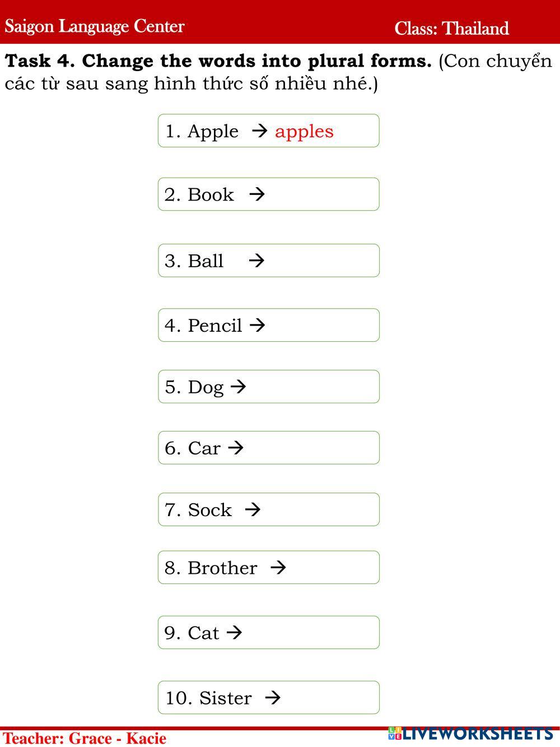Click the arrow next to Book
Viewport: 560px width, 747px height.
[x=257, y=194]
